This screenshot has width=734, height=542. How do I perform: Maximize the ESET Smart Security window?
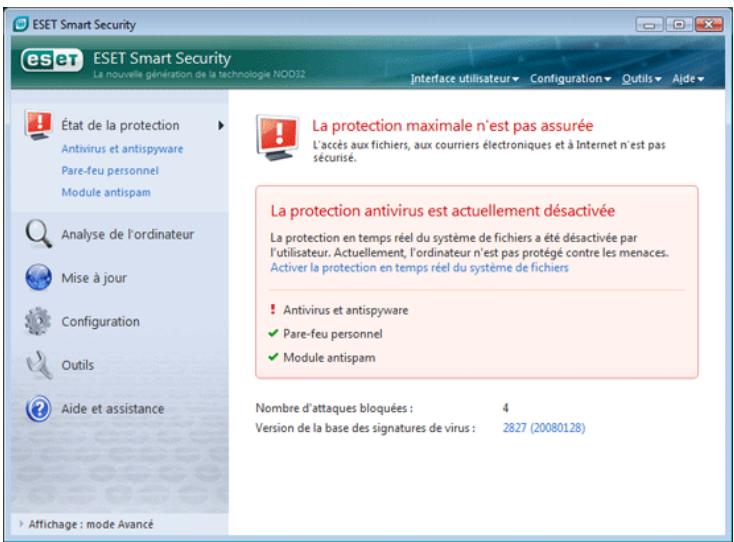click(679, 24)
